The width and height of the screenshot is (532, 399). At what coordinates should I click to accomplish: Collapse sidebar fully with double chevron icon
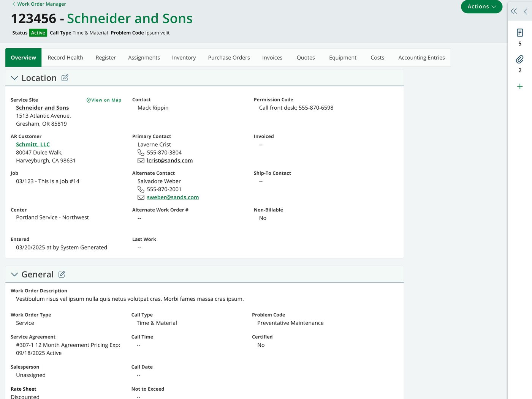click(514, 11)
